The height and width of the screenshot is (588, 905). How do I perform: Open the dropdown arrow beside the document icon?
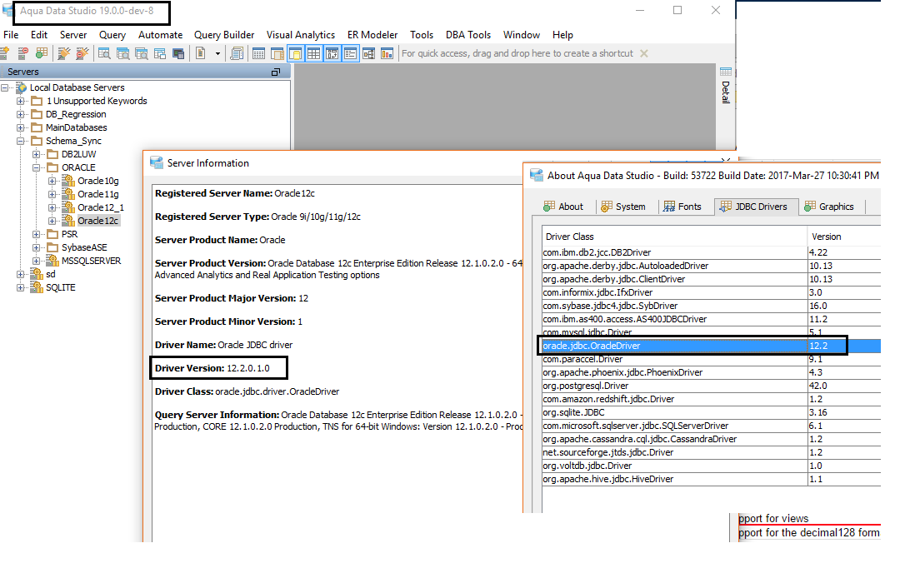217,53
